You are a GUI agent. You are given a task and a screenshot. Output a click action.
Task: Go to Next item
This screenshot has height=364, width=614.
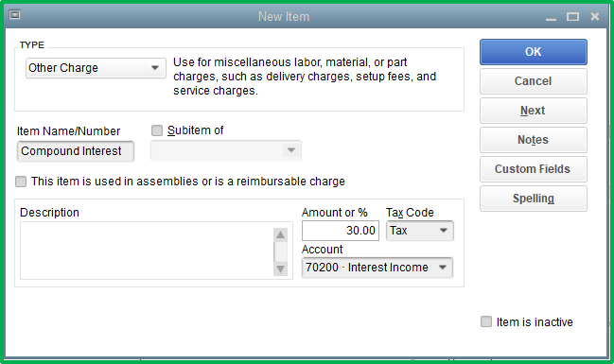pyautogui.click(x=533, y=111)
